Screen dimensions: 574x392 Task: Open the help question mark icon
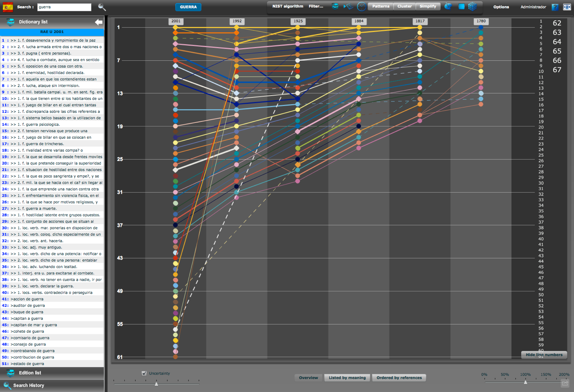point(555,7)
